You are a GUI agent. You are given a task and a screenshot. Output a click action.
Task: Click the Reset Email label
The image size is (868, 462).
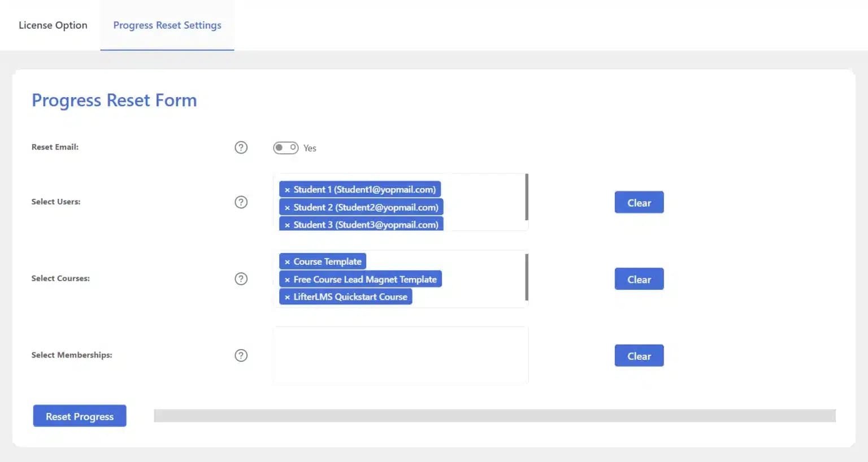click(x=55, y=147)
